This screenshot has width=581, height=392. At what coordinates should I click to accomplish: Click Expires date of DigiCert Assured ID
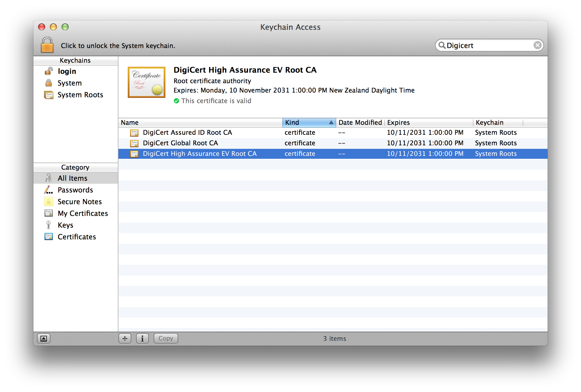point(425,132)
